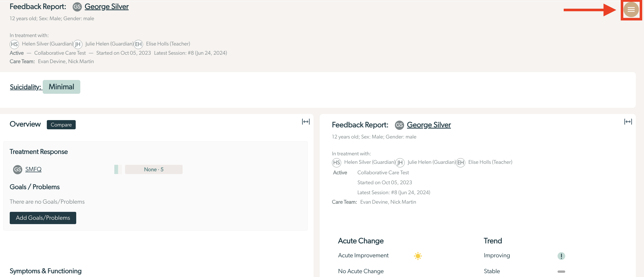Click 'Julie Helen (Guardian)' in top header
644x277 pixels.
click(109, 44)
